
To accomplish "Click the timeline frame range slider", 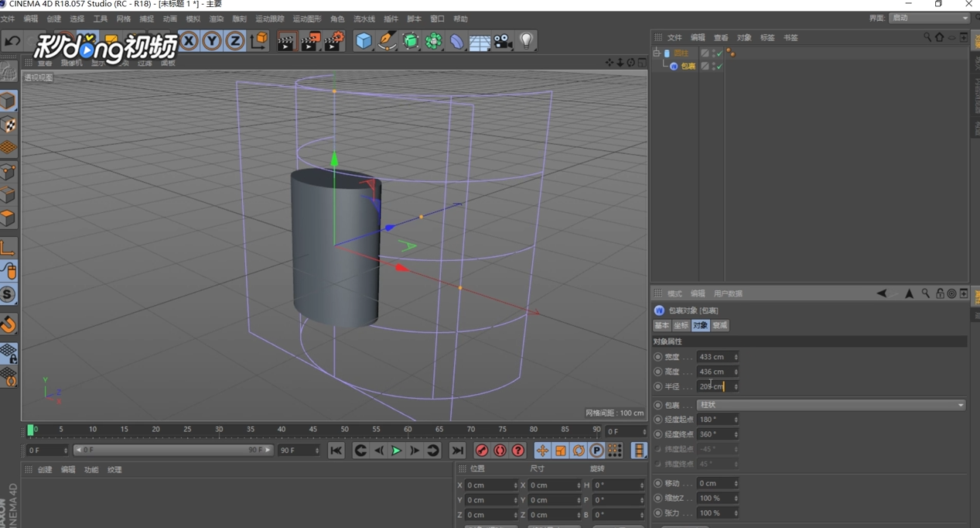I will pyautogui.click(x=172, y=450).
